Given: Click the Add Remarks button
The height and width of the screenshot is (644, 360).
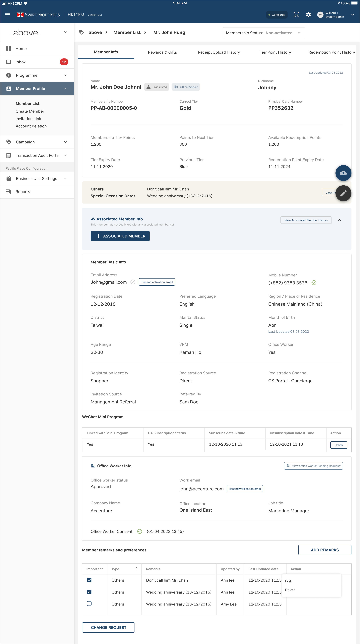Looking at the screenshot, I should point(325,550).
